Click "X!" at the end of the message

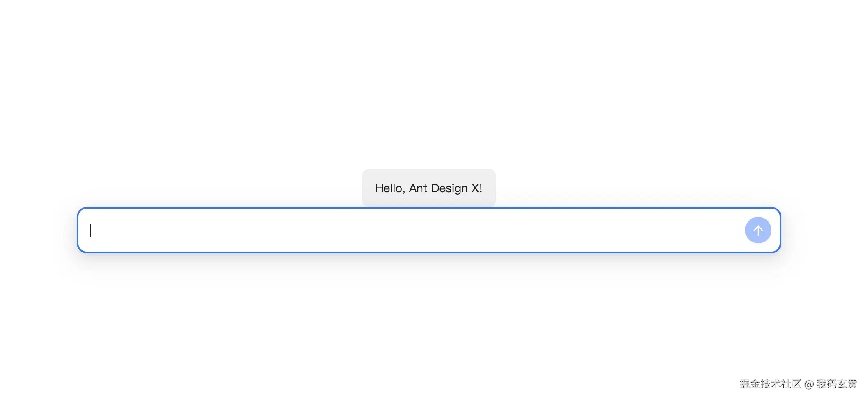click(x=477, y=188)
